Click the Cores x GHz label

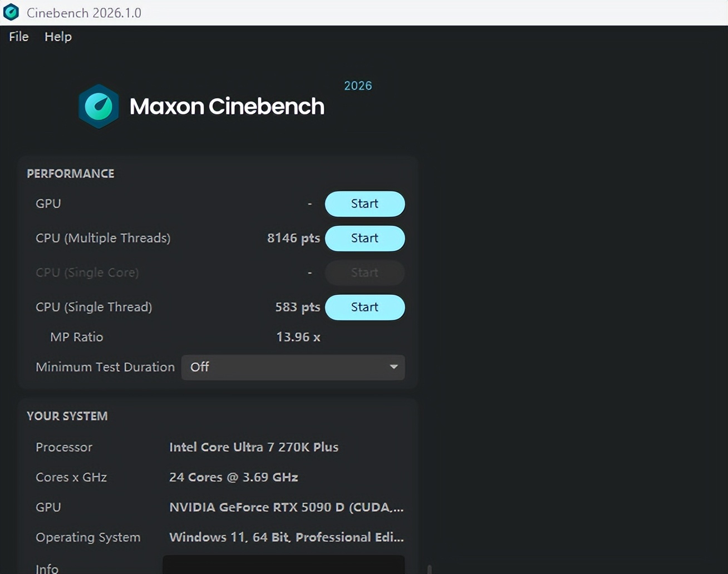(x=71, y=477)
